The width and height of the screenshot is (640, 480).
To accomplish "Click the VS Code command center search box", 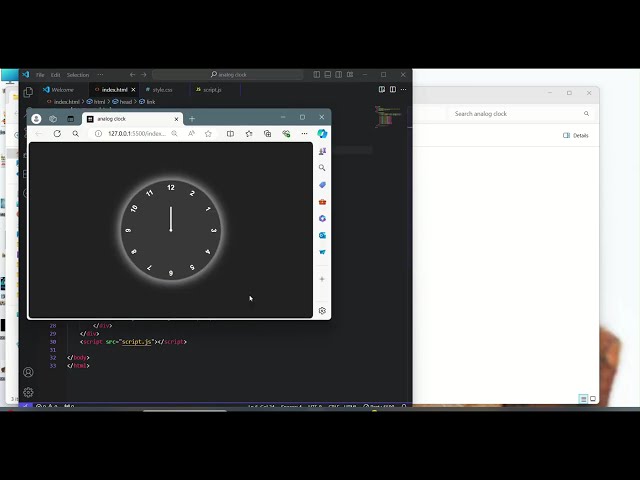I will [228, 75].
